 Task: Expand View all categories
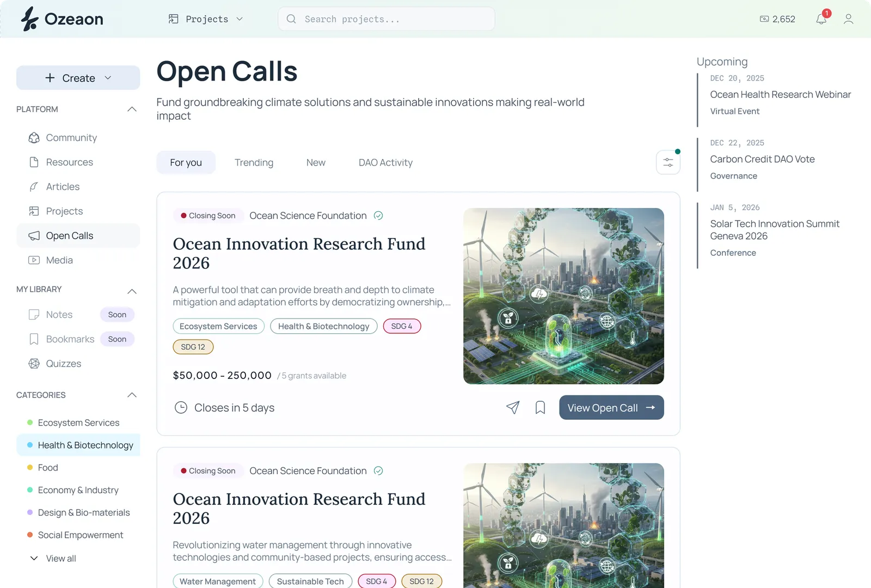[53, 559]
